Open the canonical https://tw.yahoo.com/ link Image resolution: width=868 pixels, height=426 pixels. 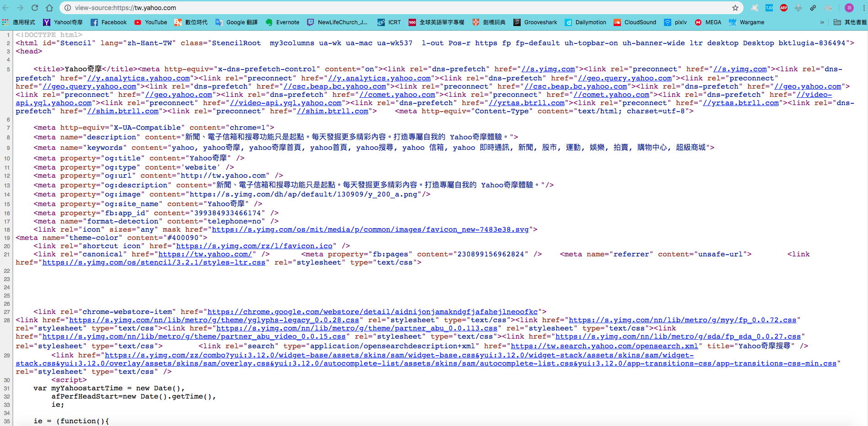click(205, 254)
